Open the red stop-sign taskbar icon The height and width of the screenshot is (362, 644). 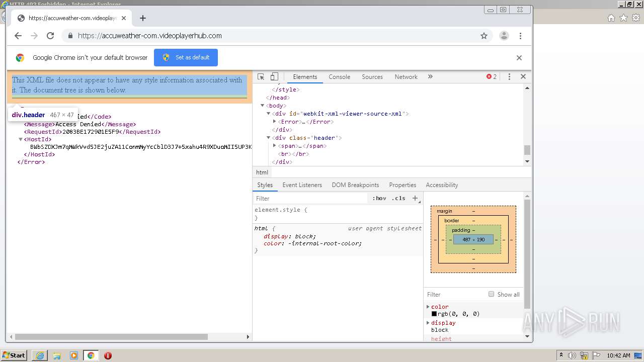(x=108, y=355)
